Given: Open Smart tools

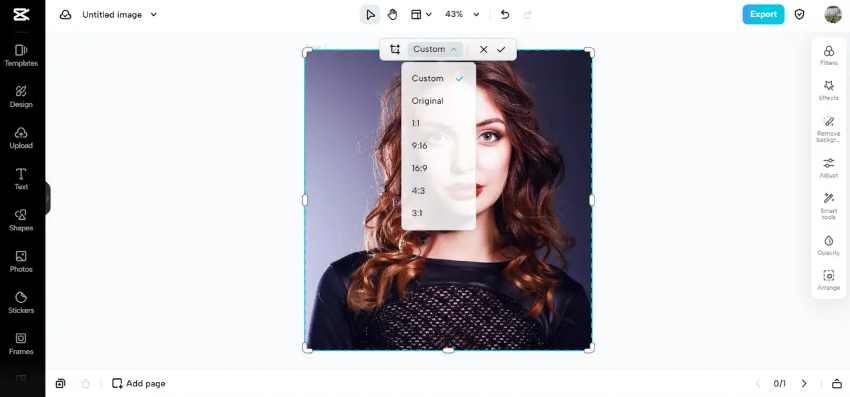Looking at the screenshot, I should tap(828, 206).
